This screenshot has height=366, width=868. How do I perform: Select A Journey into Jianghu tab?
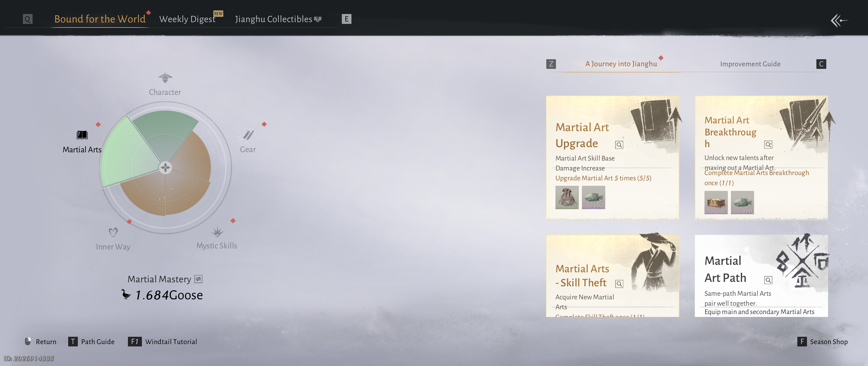tap(621, 64)
